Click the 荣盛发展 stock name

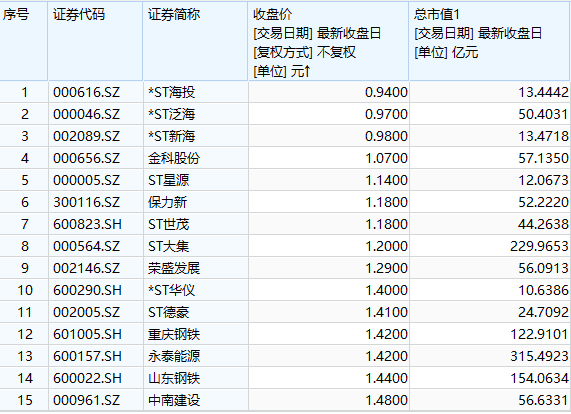coord(174,268)
